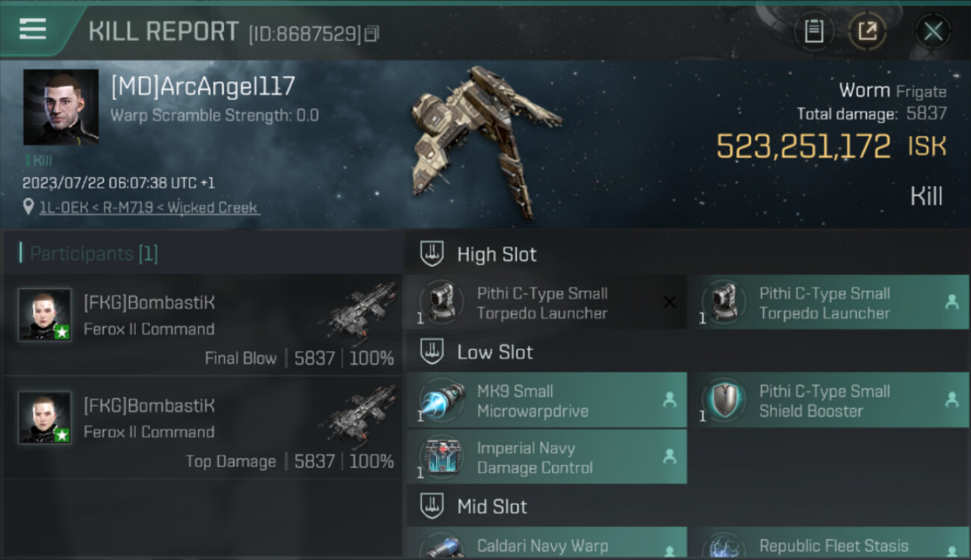The image size is (971, 560).
Task: Select the Caldari Navy Warp module
Action: coord(546,544)
